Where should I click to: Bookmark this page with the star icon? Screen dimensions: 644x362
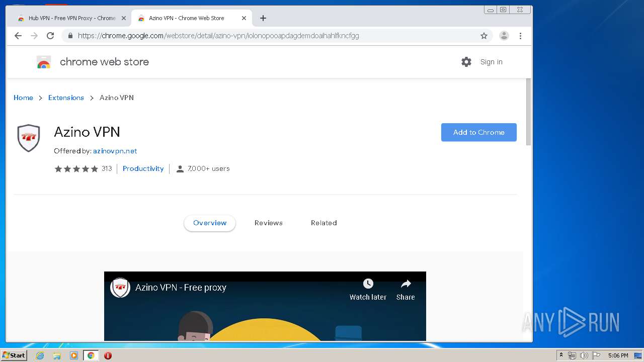(x=484, y=36)
